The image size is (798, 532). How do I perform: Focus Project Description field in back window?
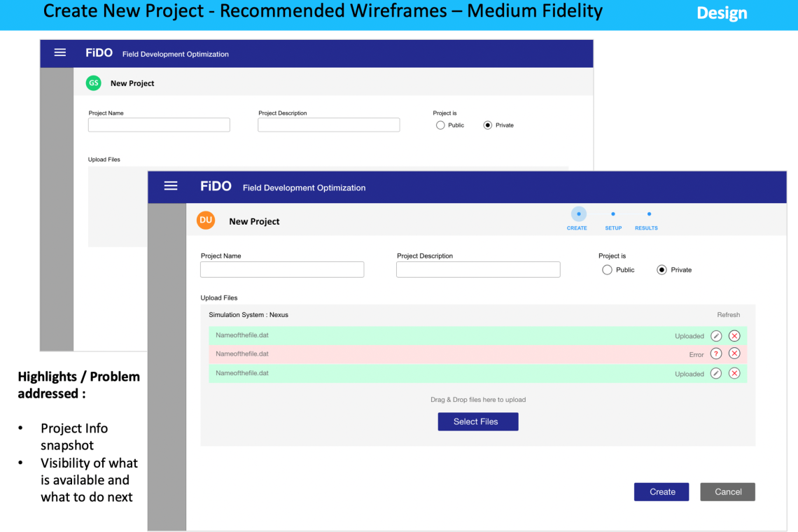(329, 125)
